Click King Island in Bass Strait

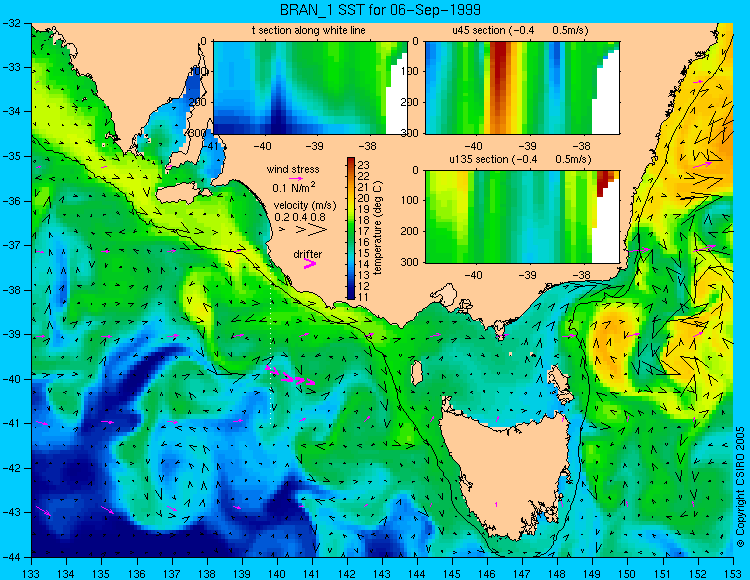click(417, 373)
